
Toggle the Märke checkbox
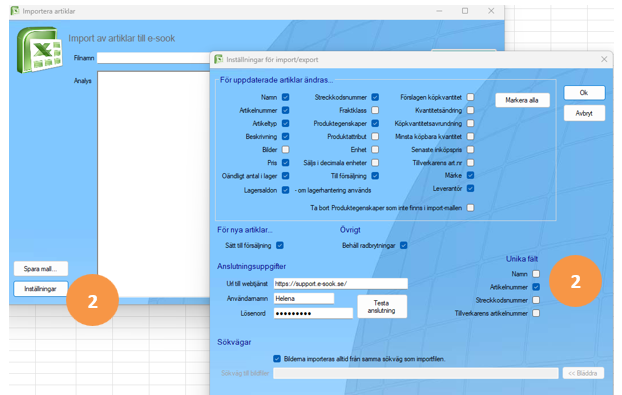(x=470, y=175)
